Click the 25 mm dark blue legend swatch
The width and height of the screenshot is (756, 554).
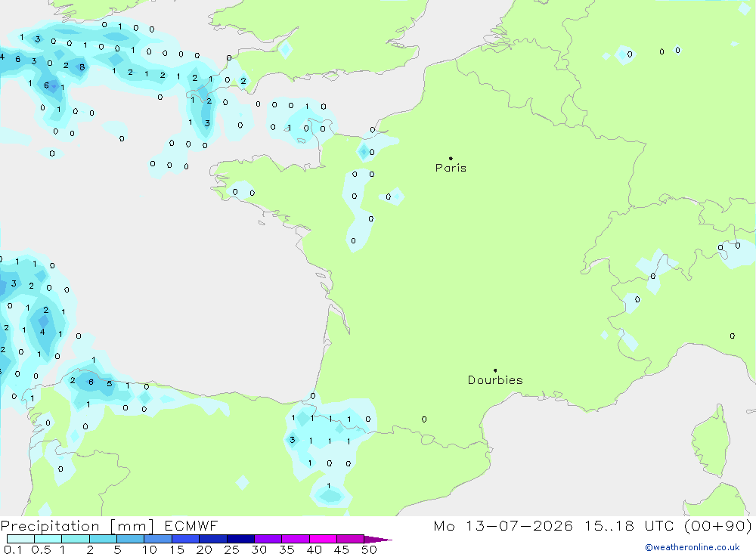240,539
